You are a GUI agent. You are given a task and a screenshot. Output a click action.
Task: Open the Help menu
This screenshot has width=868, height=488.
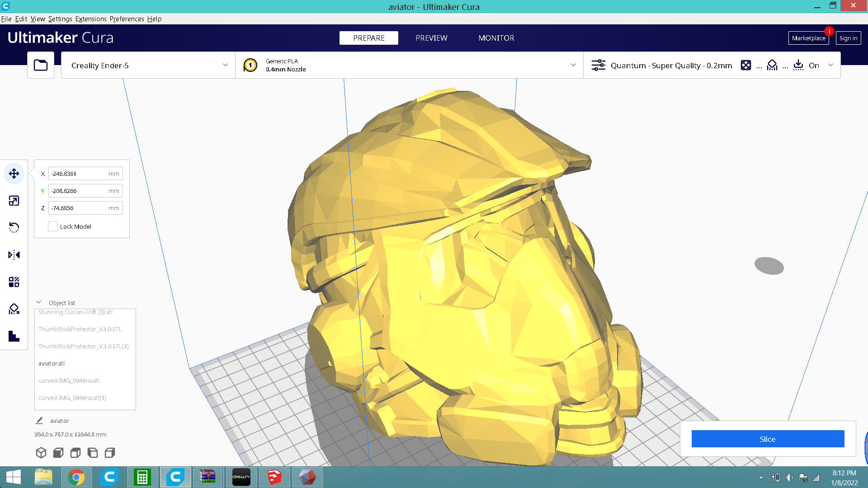(154, 19)
